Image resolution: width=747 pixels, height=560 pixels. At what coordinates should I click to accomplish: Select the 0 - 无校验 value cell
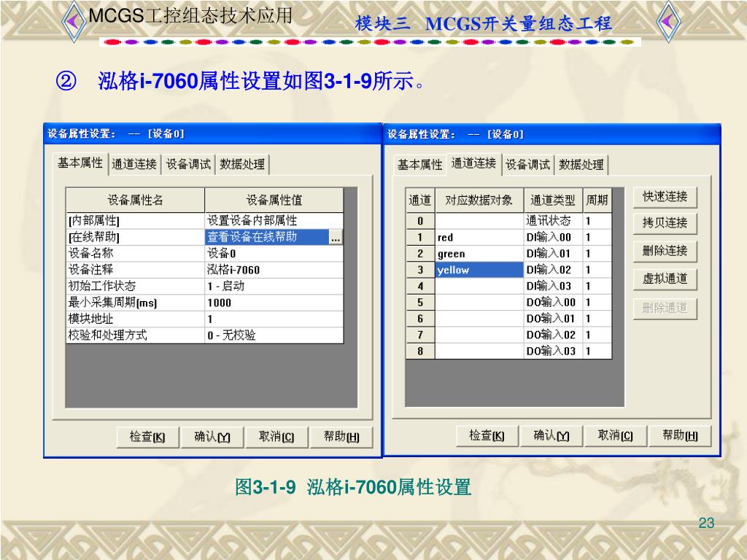(274, 335)
